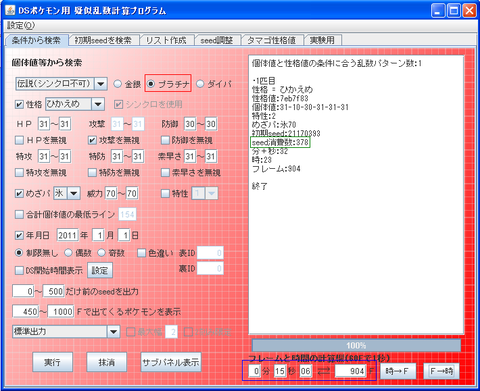Toggle the 合計個体値の最低ライン checkbox
Screen dimensions: 480x391
click(x=19, y=214)
